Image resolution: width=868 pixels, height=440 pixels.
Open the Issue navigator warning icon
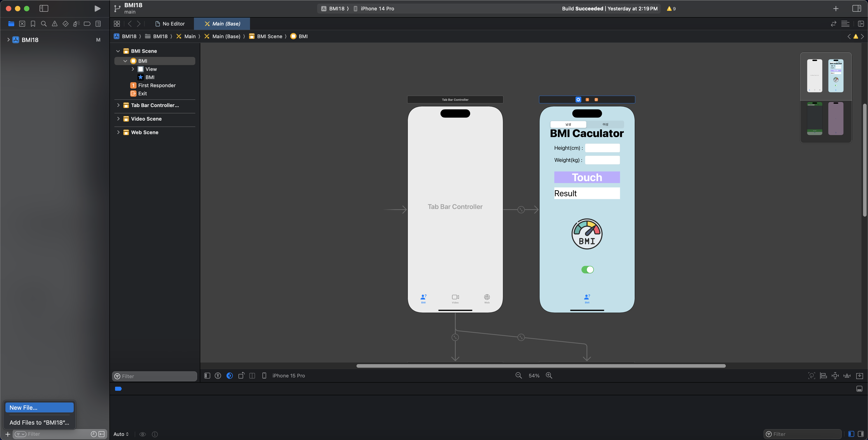[54, 23]
